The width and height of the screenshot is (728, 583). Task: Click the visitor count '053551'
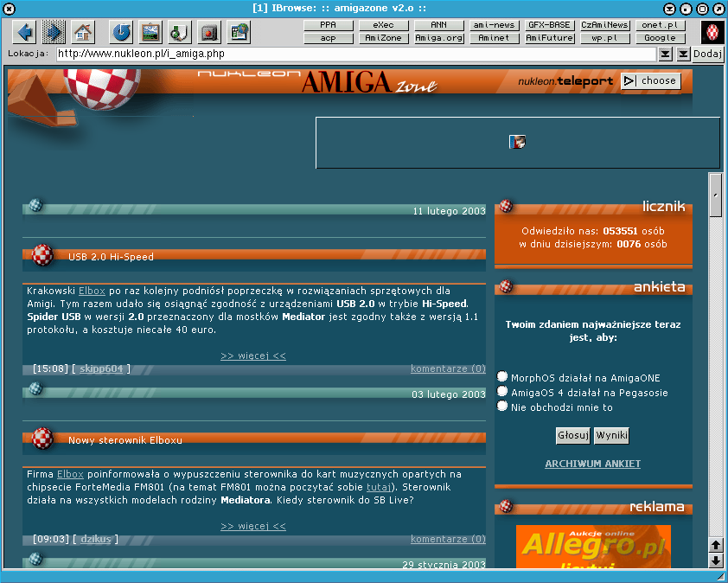(620, 231)
